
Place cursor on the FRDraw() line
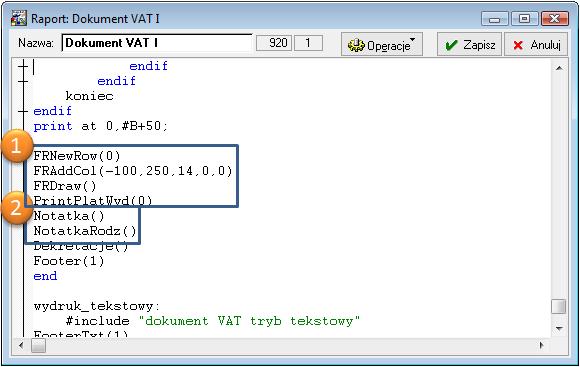click(65, 186)
